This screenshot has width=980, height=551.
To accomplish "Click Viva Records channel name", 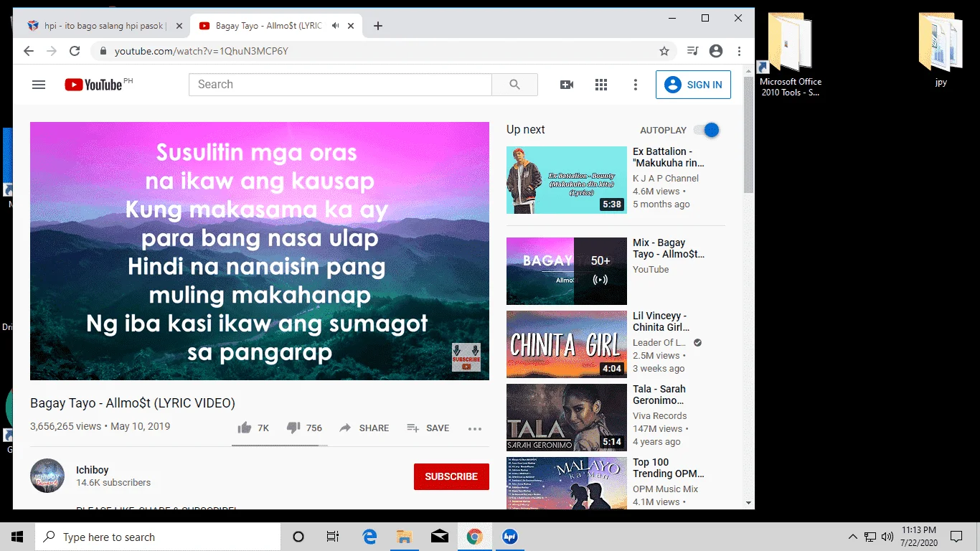I will pos(660,415).
